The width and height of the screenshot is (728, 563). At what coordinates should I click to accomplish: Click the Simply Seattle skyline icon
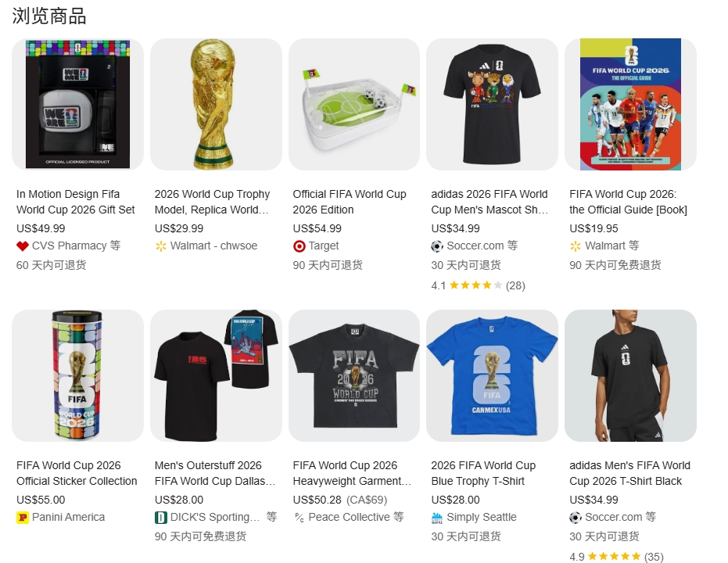point(437,518)
